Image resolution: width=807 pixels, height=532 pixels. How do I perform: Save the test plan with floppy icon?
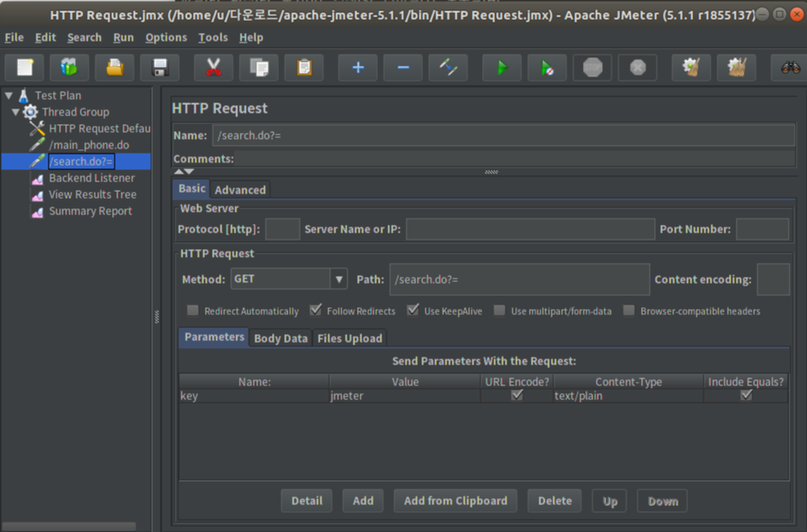(x=160, y=68)
